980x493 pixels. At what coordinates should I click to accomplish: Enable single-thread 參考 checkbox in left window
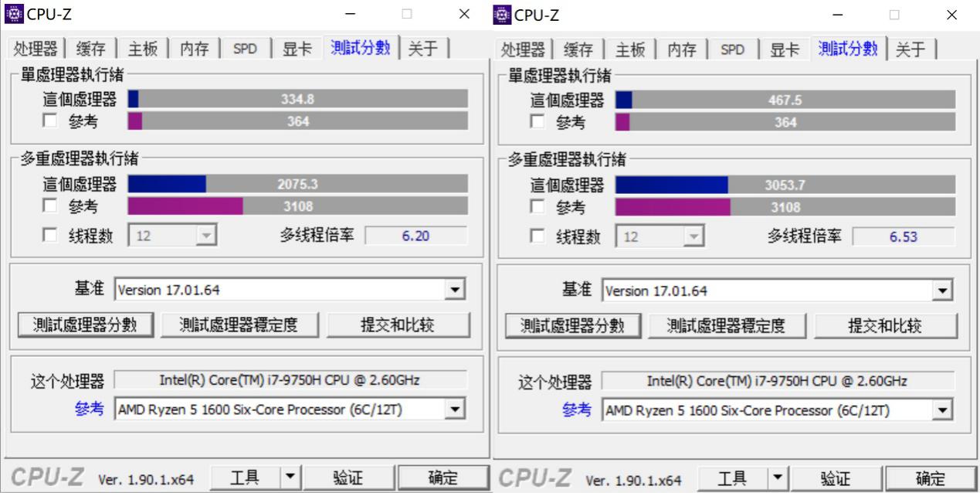pos(49,121)
